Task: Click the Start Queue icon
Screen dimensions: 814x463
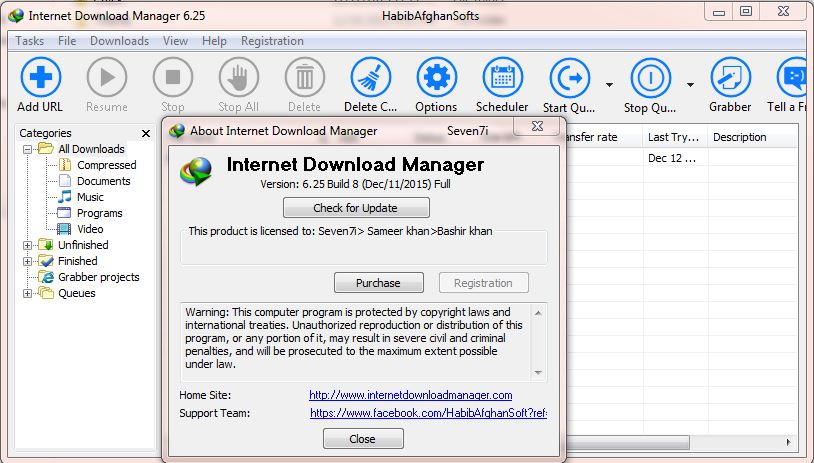Action: click(x=569, y=78)
